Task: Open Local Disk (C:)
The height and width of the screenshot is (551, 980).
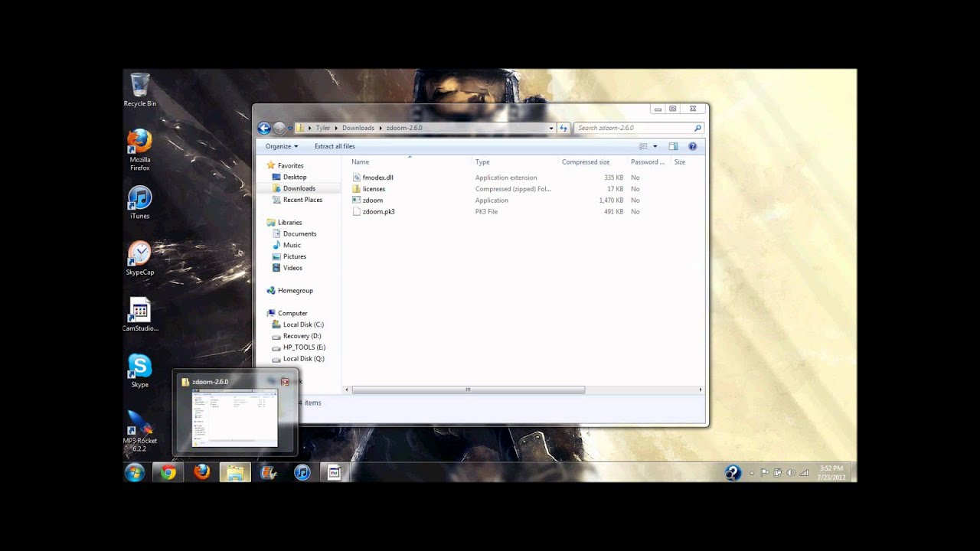Action: tap(303, 325)
